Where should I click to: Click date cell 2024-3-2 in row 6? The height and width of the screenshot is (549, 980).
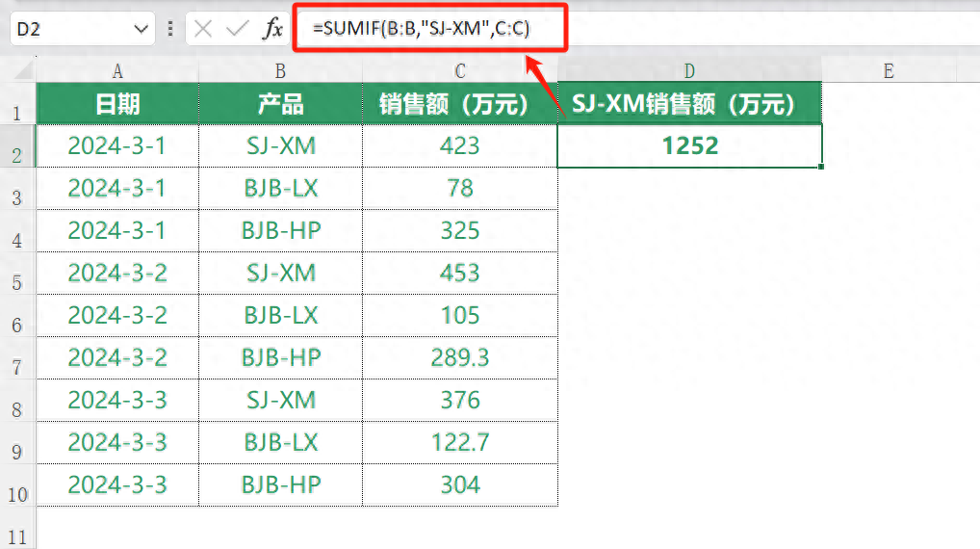(x=117, y=316)
